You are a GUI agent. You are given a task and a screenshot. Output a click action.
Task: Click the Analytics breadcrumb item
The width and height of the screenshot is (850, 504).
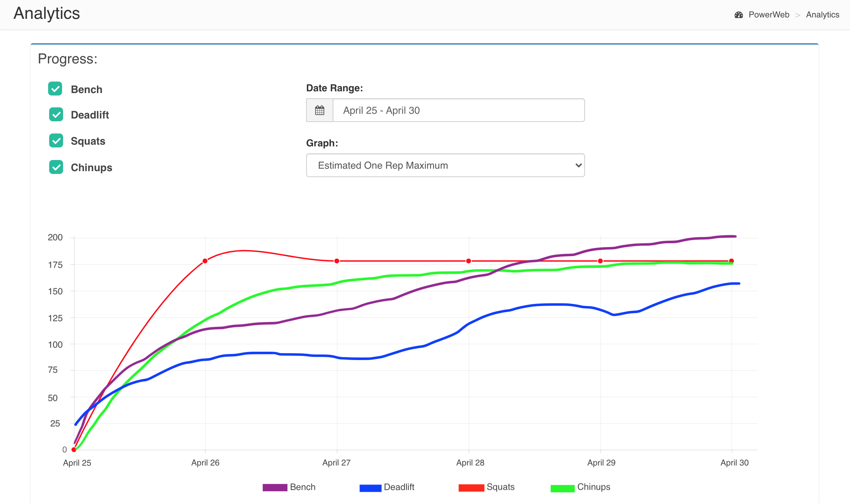(x=822, y=15)
